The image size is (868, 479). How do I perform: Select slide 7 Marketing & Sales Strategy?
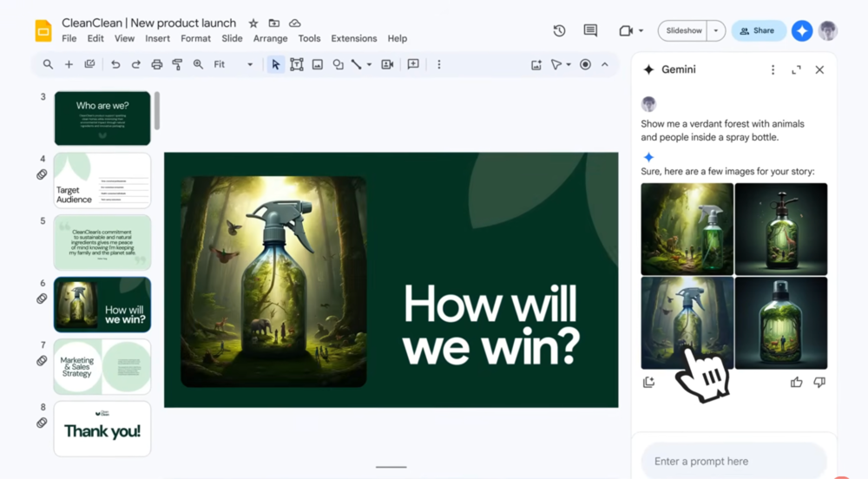102,367
